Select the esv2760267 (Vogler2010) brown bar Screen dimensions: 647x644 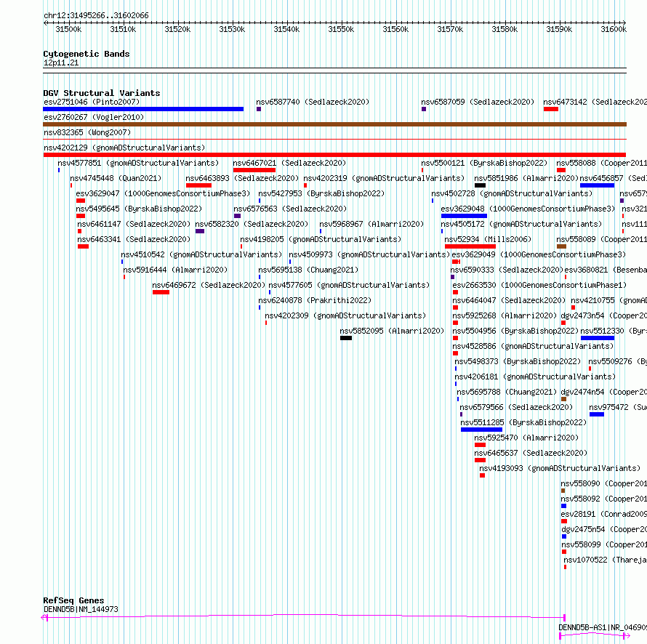[334, 124]
